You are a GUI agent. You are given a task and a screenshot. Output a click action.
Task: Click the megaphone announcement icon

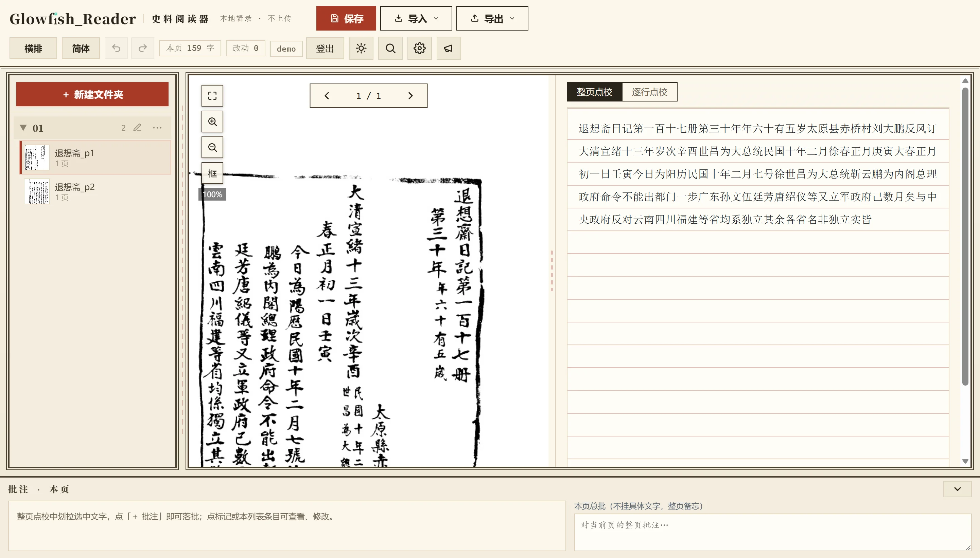tap(449, 48)
